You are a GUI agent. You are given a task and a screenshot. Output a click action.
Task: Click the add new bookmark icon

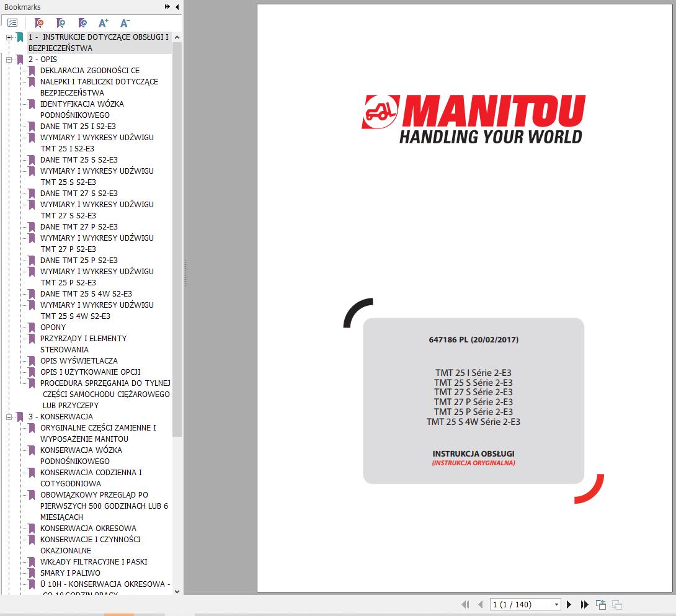tap(61, 23)
